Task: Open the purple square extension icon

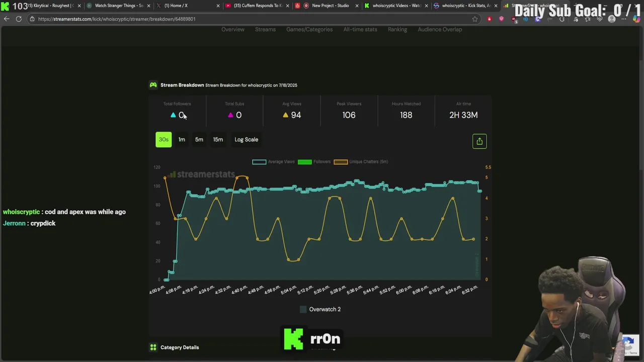Action: (537, 19)
